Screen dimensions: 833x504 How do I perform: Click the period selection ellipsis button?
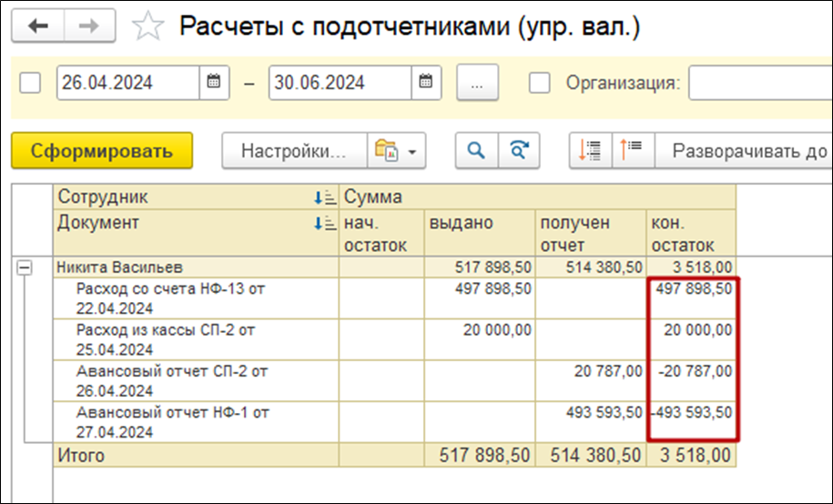tap(478, 83)
